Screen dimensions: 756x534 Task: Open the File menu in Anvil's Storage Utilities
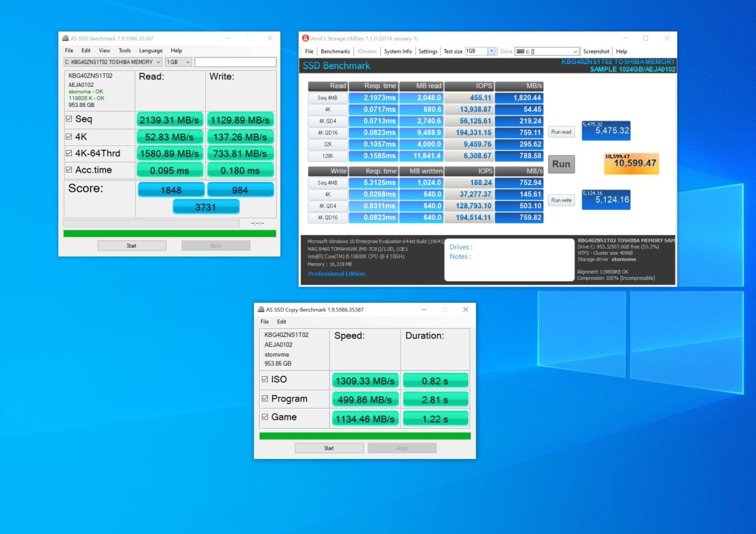[309, 51]
